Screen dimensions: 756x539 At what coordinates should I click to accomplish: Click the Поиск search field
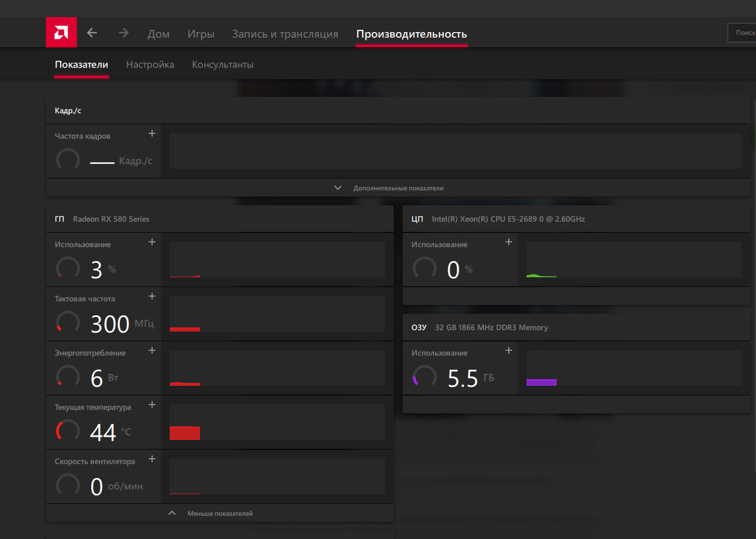[743, 33]
